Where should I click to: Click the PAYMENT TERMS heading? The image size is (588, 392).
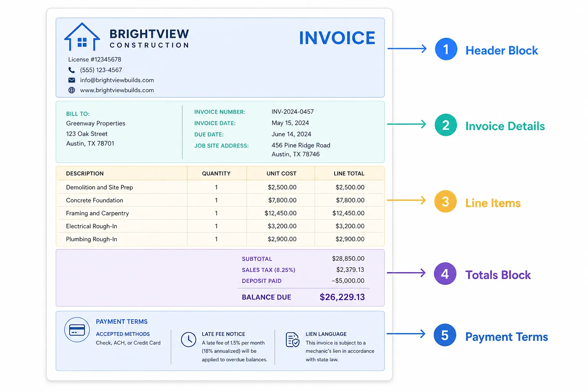(x=122, y=322)
